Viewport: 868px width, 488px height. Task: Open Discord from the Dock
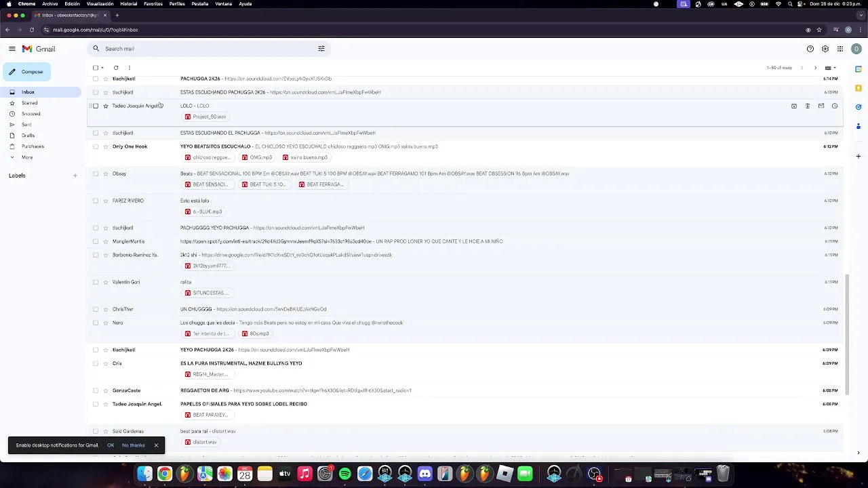point(425,474)
